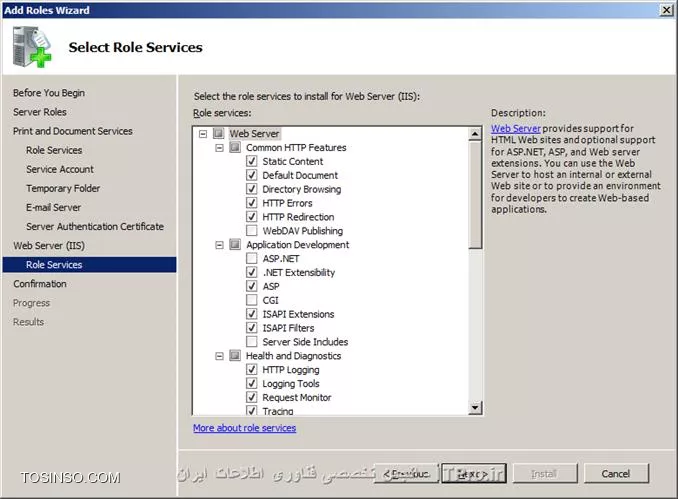Uncheck the HTTP Errors checkbox
The width and height of the screenshot is (678, 499).
(x=252, y=203)
